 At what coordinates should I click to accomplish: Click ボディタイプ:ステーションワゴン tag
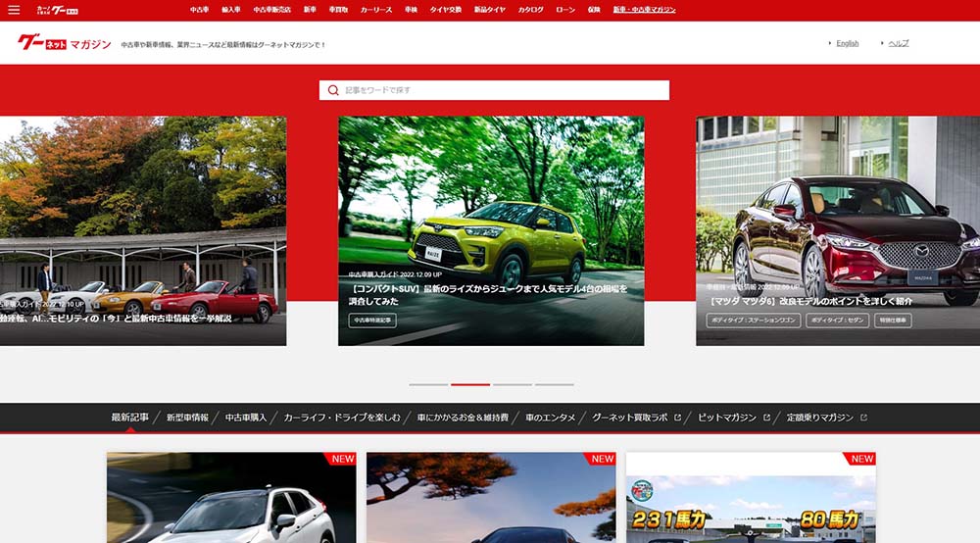tap(753, 320)
